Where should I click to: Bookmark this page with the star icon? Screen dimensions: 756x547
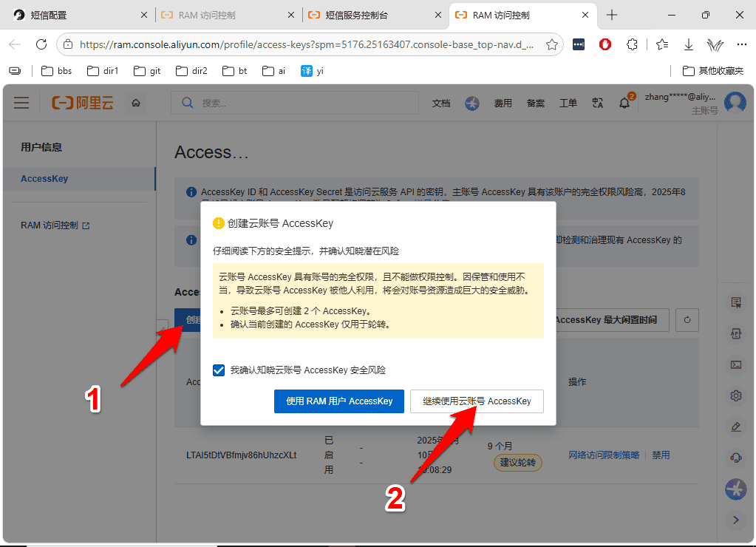(552, 45)
